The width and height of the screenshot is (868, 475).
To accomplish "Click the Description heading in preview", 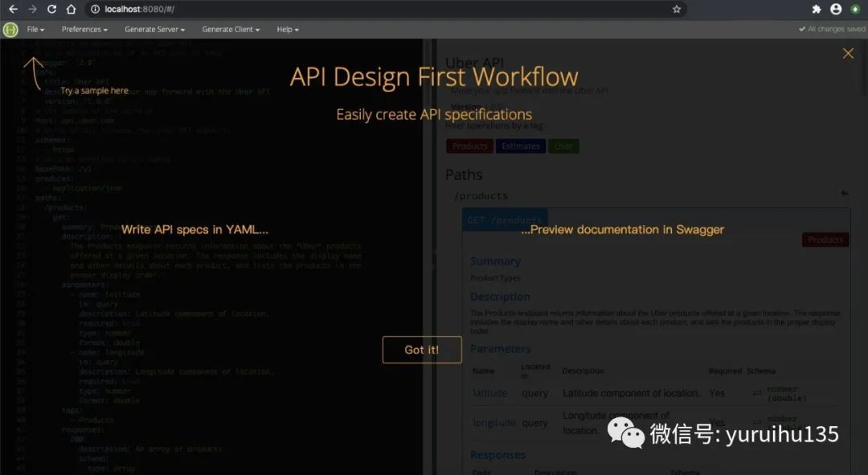I will 500,297.
